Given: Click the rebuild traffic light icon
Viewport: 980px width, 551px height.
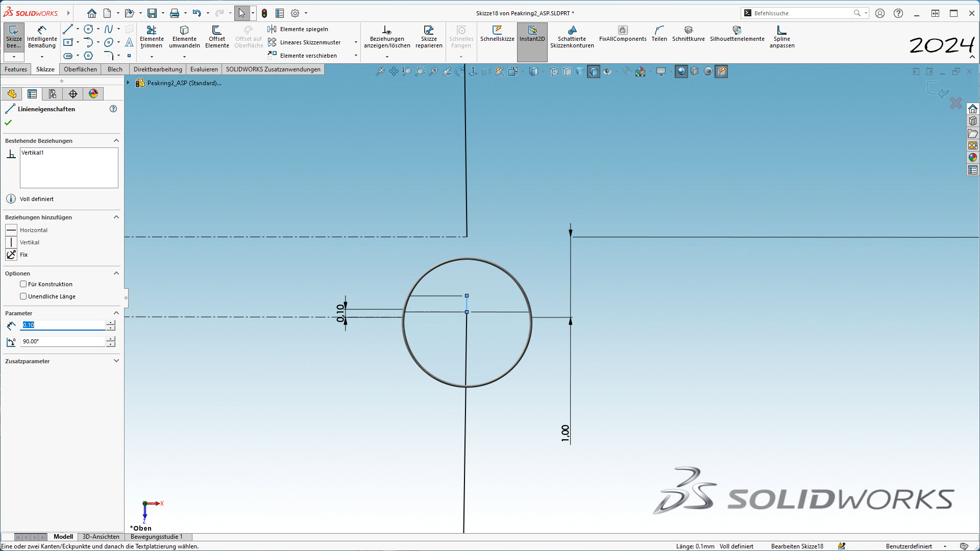Looking at the screenshot, I should click(x=264, y=13).
